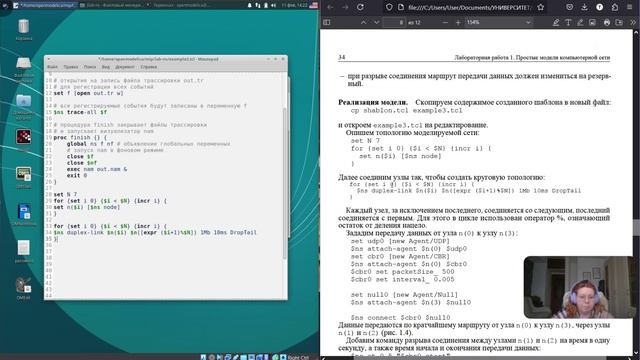
Task: Open Вид menu in Mousepad
Action: pyautogui.click(x=106, y=67)
